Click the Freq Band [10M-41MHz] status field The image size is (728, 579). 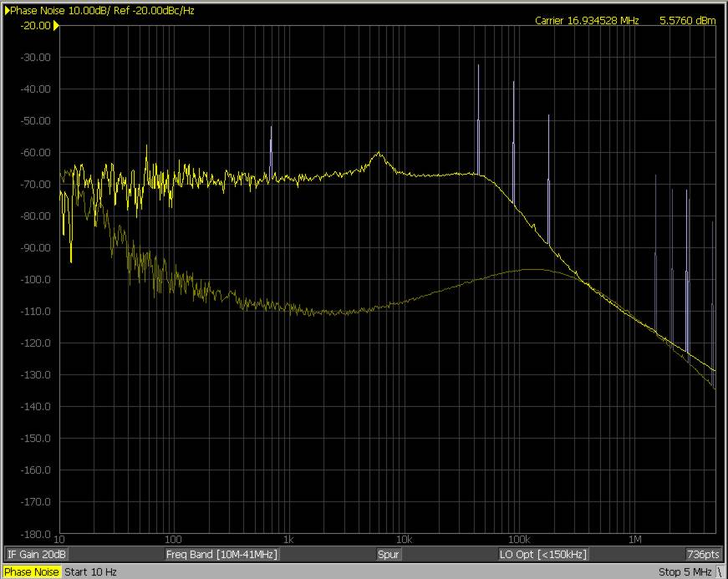222,555
